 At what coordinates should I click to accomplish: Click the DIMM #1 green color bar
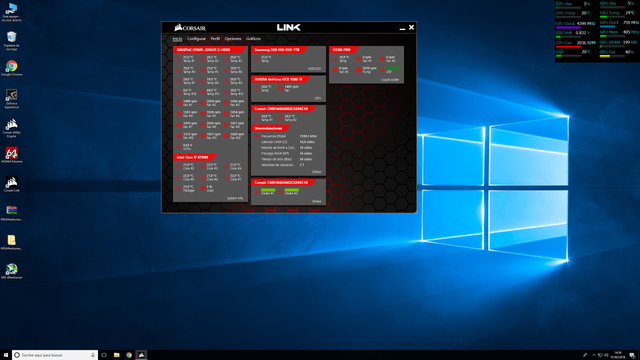(268, 190)
